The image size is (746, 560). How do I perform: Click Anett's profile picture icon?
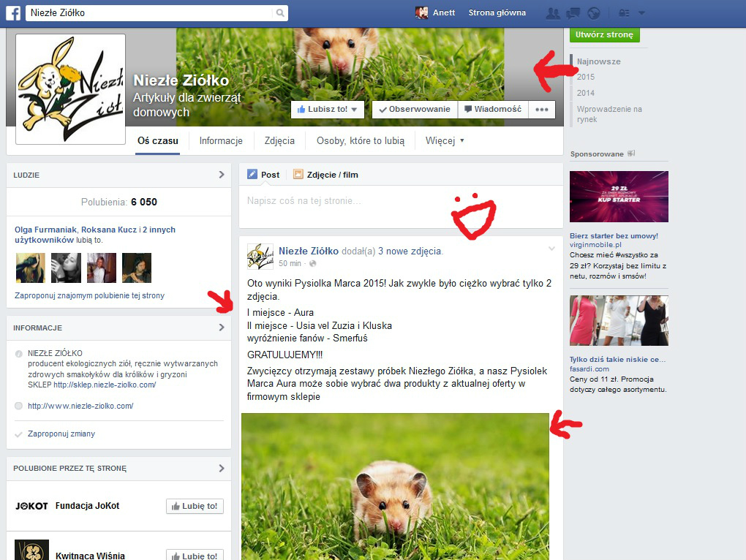(421, 13)
